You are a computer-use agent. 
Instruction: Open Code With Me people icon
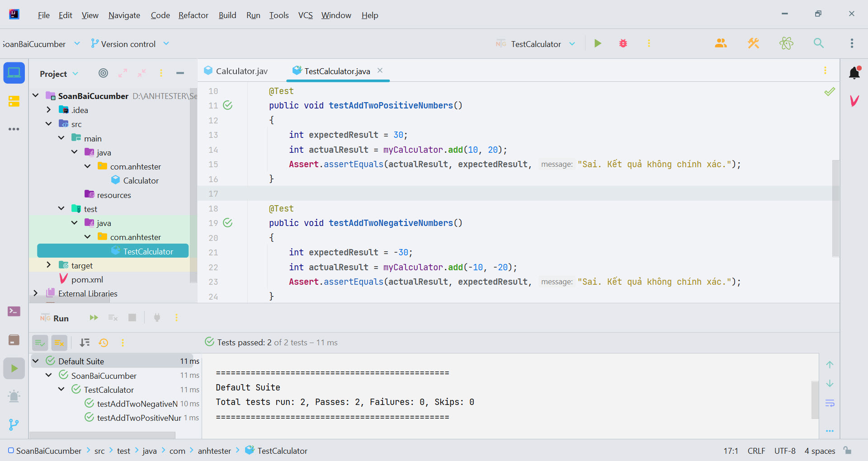point(721,43)
